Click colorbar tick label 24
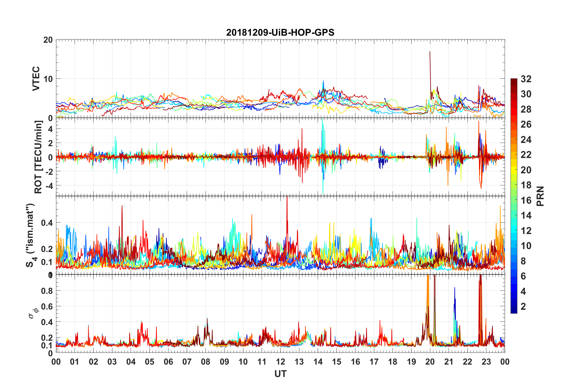Image resolution: width=561 pixels, height=392 pixels. pyautogui.click(x=526, y=140)
